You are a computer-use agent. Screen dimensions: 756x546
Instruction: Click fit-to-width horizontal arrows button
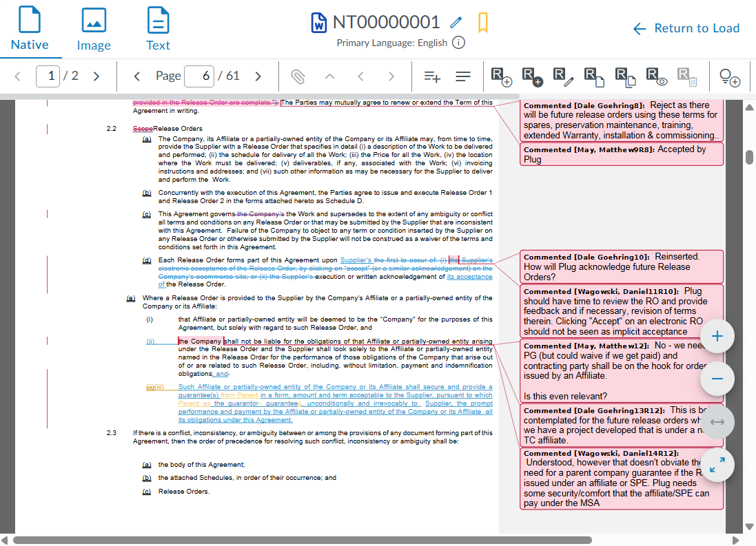tap(717, 422)
